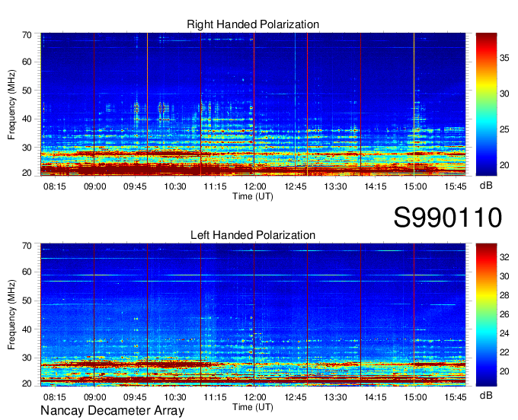Click the color bar beside the left-handed plot
The width and height of the screenshot is (518, 420).
[486, 315]
